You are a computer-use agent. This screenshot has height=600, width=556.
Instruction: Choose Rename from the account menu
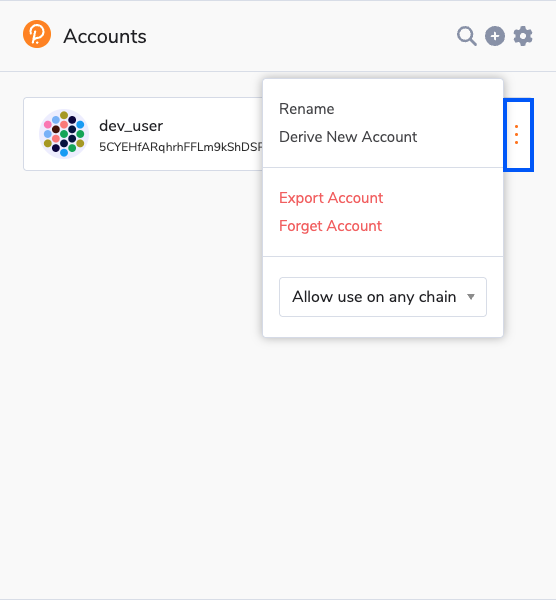click(307, 109)
